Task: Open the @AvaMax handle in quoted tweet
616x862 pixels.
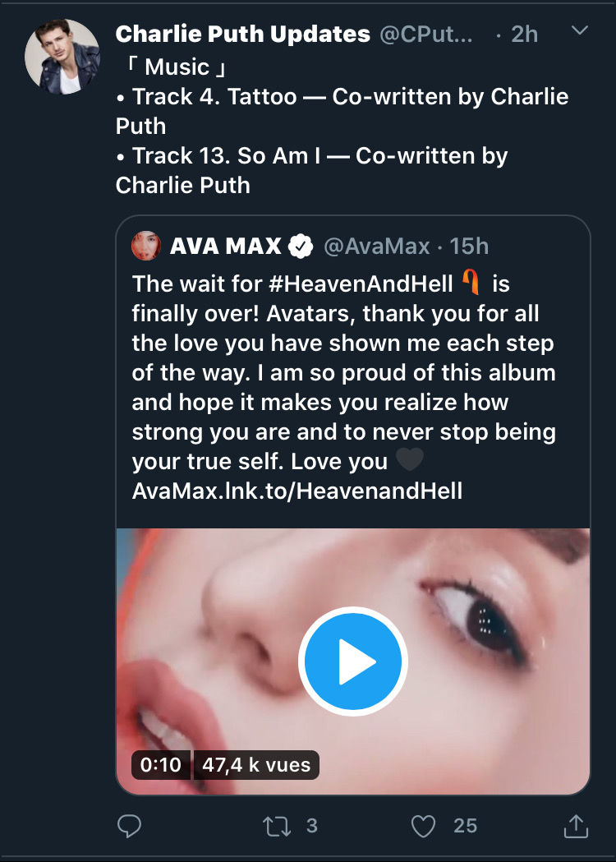Action: coord(376,246)
